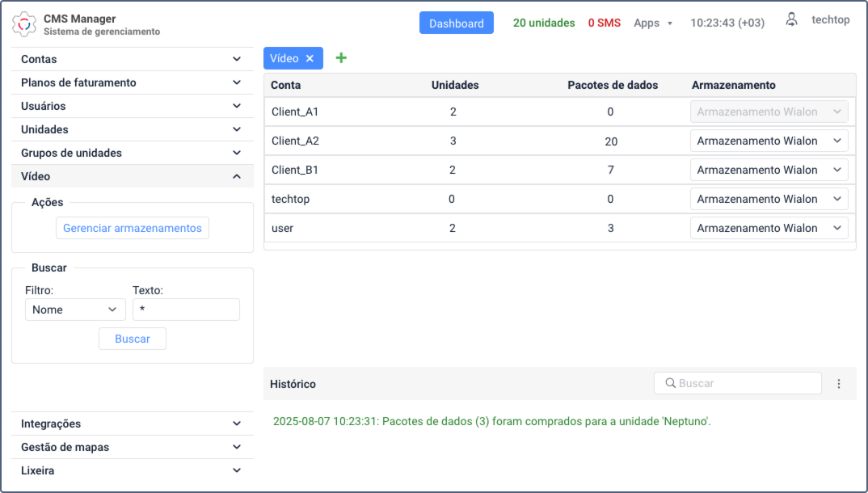Click the Neptuno history log entry
The width and height of the screenshot is (868, 493).
click(x=491, y=421)
